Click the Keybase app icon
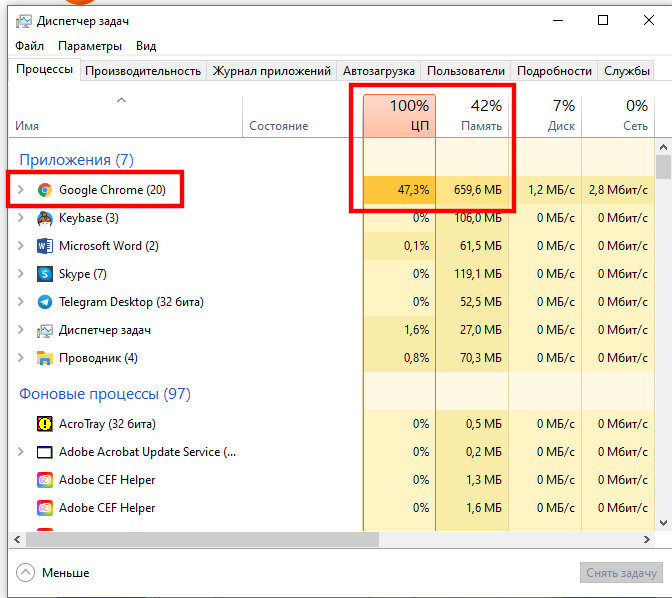Screen dimensions: 672x598 [45, 218]
